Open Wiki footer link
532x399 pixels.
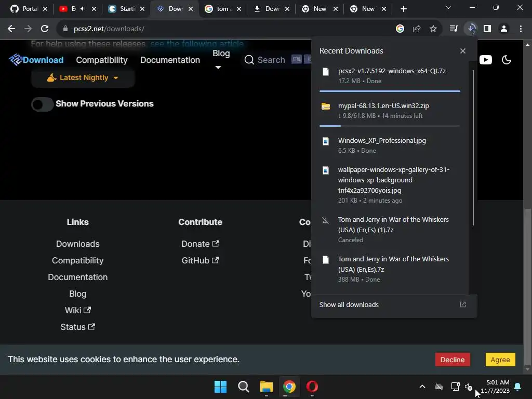[x=78, y=311]
